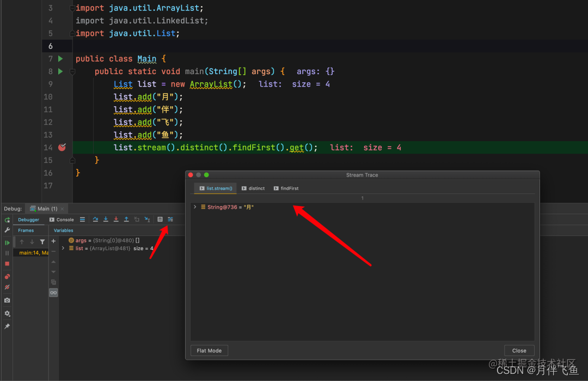This screenshot has height=381, width=588.
Task: Click the camera thread dump icon
Action: (x=7, y=300)
